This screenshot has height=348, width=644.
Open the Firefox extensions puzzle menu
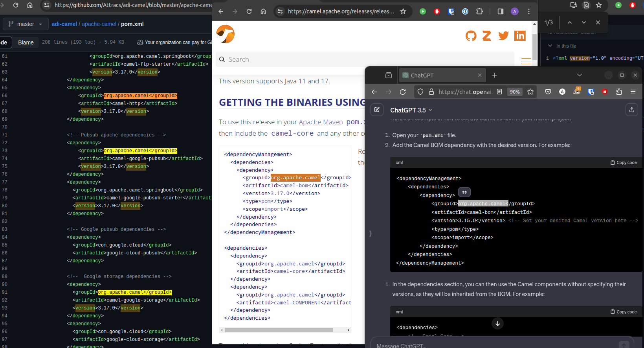[619, 92]
